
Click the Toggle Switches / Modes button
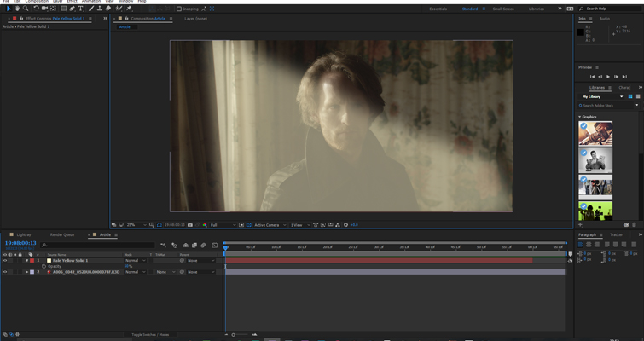150,335
